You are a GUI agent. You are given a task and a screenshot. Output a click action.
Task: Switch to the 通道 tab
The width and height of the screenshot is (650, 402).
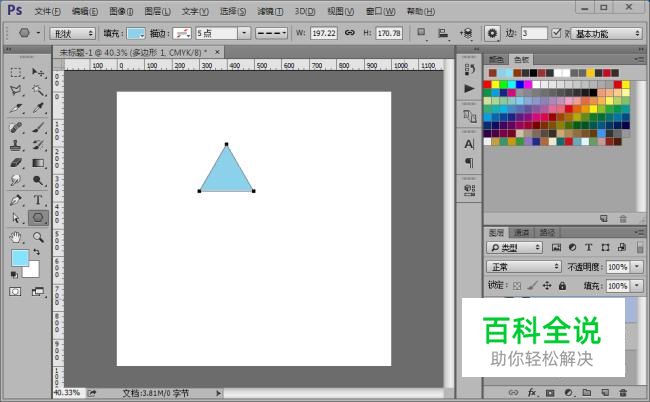(x=521, y=232)
